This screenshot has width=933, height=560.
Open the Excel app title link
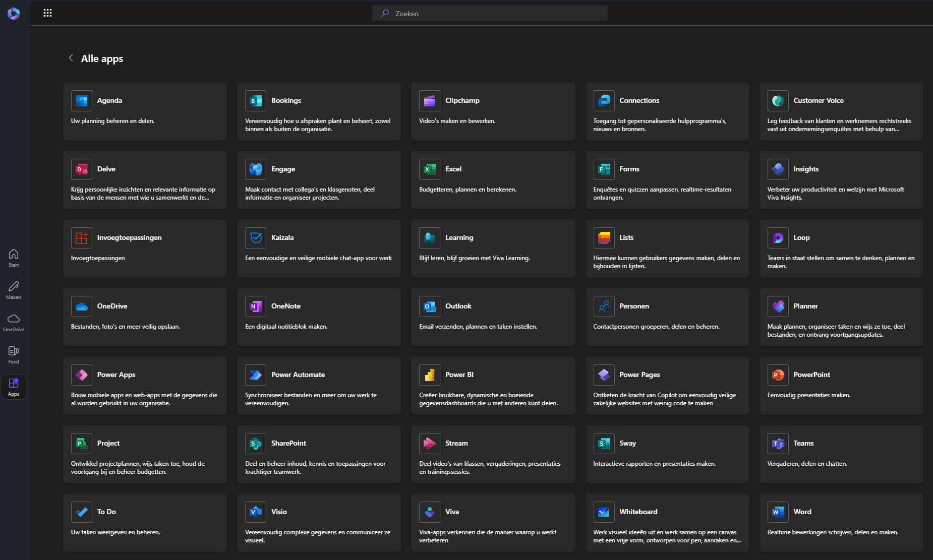coord(453,169)
